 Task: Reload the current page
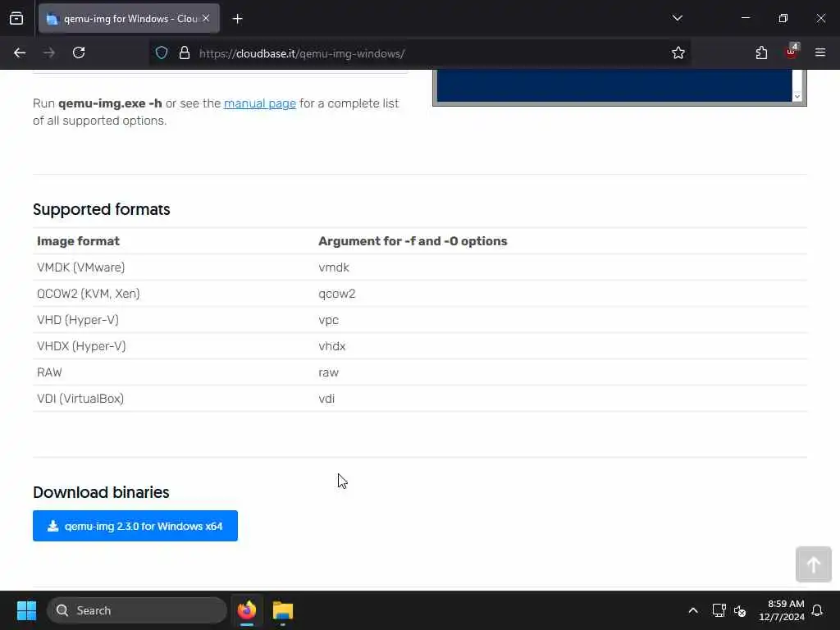[79, 52]
